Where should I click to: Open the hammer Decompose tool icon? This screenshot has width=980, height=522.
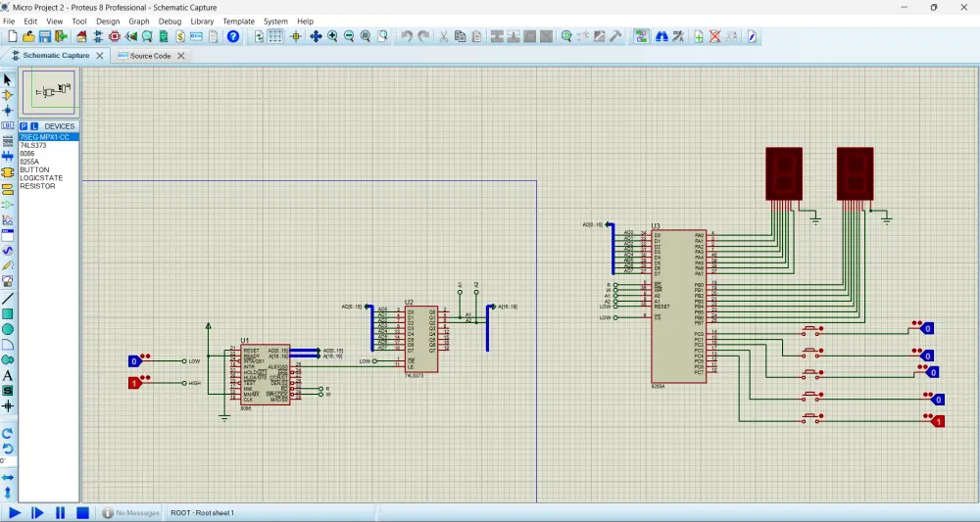click(x=615, y=37)
